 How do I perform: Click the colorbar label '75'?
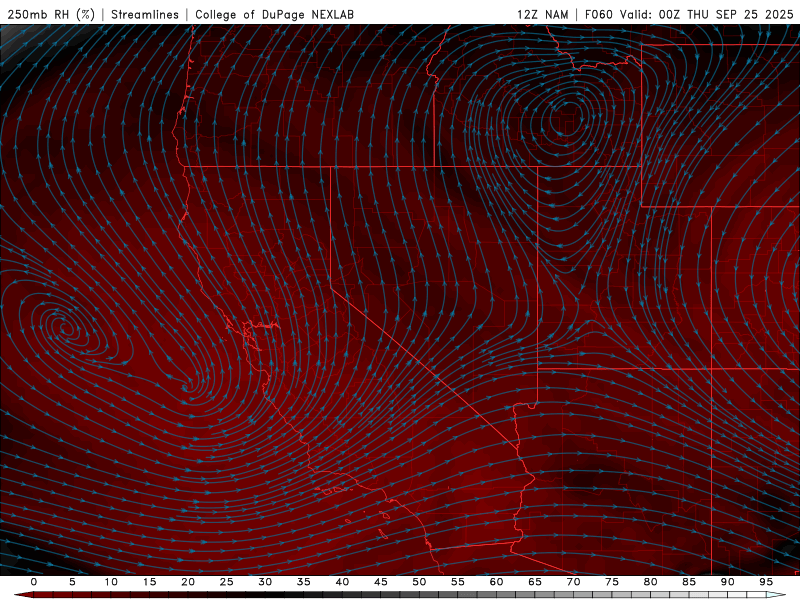pyautogui.click(x=612, y=582)
